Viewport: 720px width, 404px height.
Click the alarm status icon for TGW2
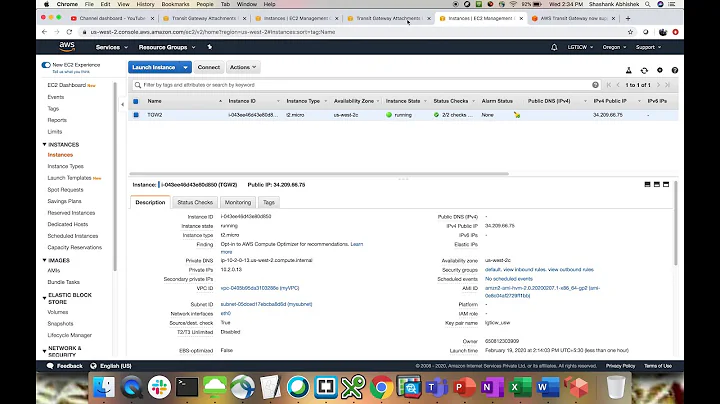tap(517, 115)
